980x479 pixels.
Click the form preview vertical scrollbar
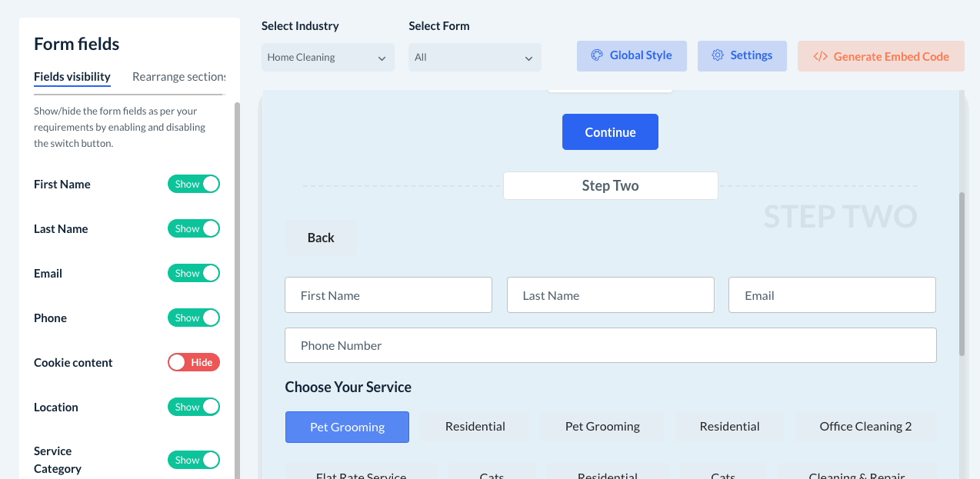962,273
